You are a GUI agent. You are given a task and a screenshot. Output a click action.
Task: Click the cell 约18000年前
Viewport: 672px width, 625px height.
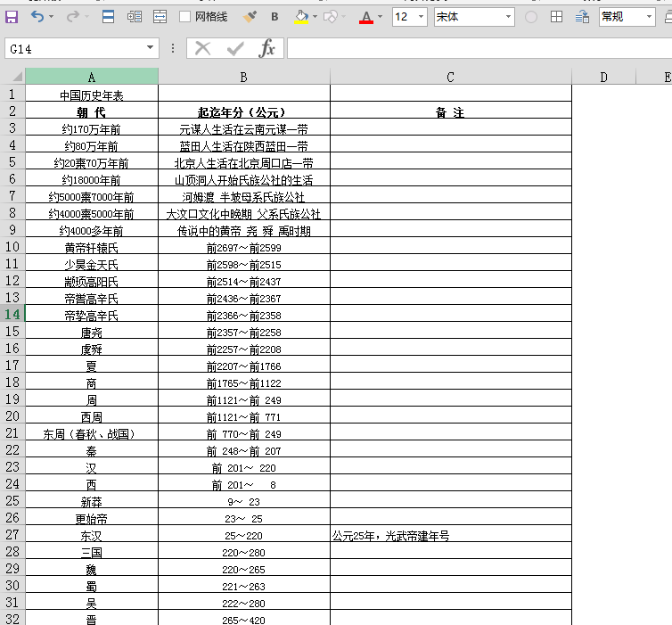pyautogui.click(x=92, y=178)
